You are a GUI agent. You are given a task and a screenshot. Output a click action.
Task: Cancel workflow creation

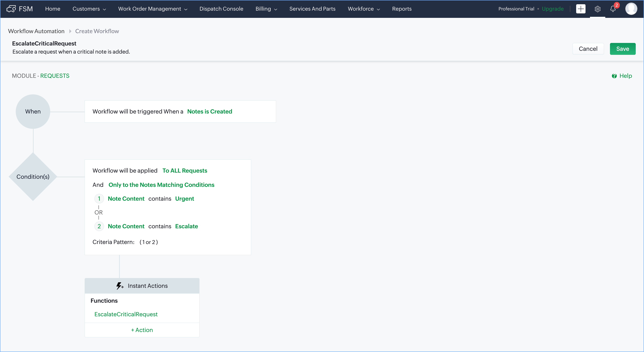[588, 49]
